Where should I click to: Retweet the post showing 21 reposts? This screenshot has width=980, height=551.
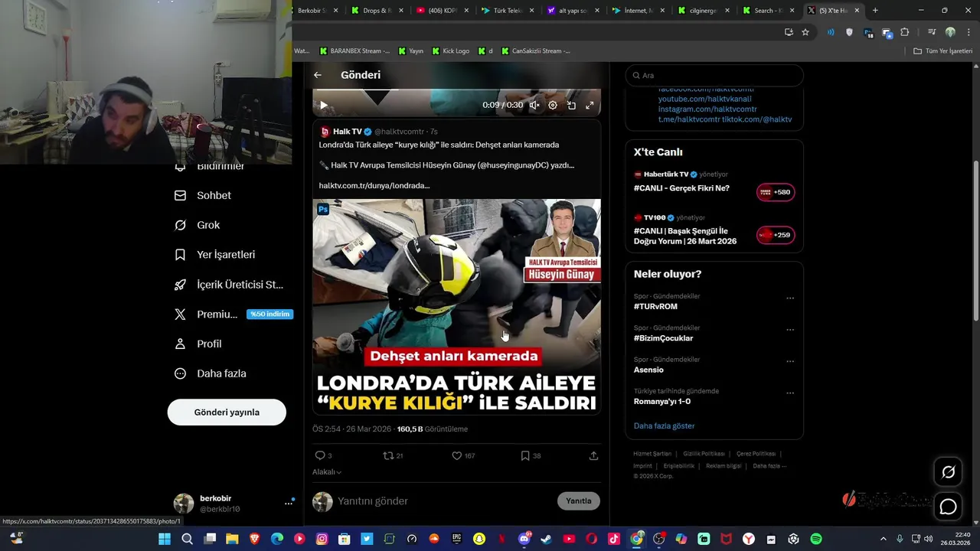point(393,455)
